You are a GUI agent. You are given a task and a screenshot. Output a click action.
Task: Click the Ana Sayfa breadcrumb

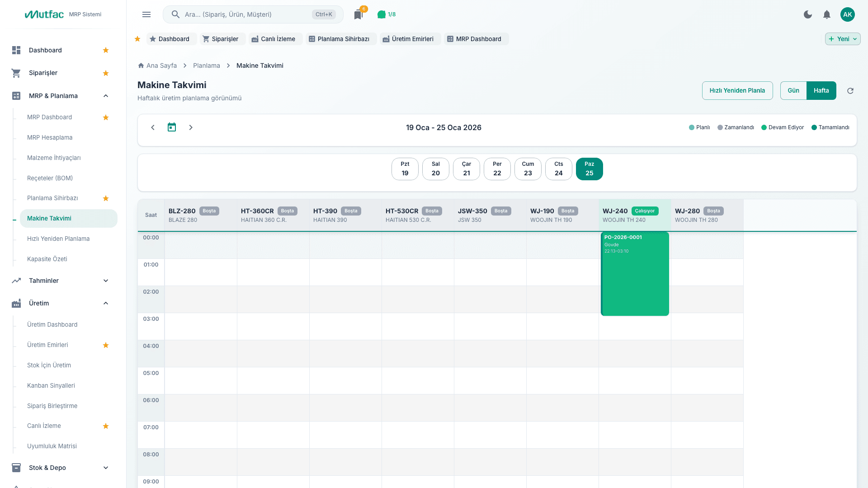point(157,66)
